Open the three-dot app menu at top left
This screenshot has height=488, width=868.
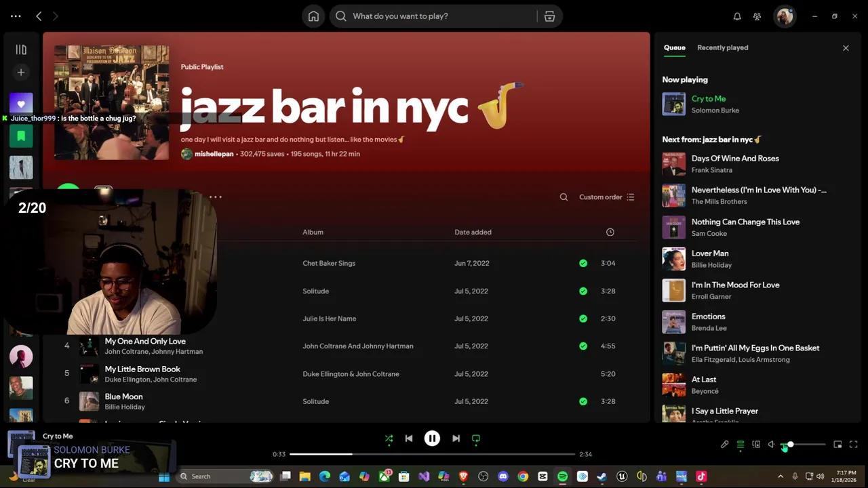(x=16, y=16)
